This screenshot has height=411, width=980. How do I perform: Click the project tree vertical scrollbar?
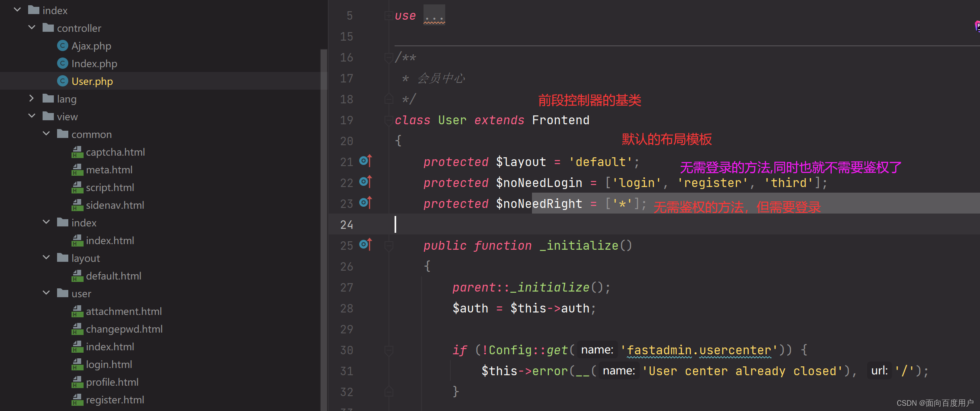(324, 229)
